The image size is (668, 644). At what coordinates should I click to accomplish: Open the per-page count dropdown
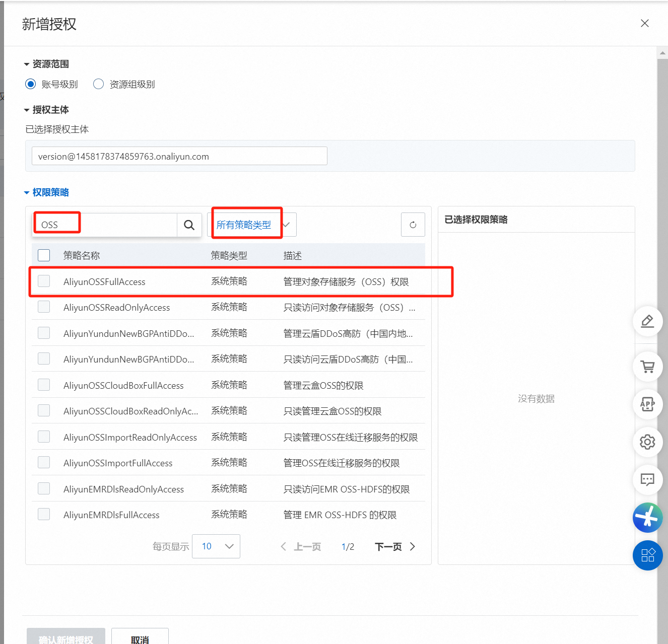[216, 546]
